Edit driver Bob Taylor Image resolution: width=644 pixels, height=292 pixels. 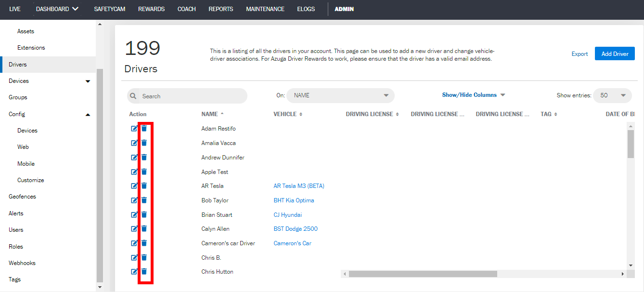pyautogui.click(x=134, y=200)
